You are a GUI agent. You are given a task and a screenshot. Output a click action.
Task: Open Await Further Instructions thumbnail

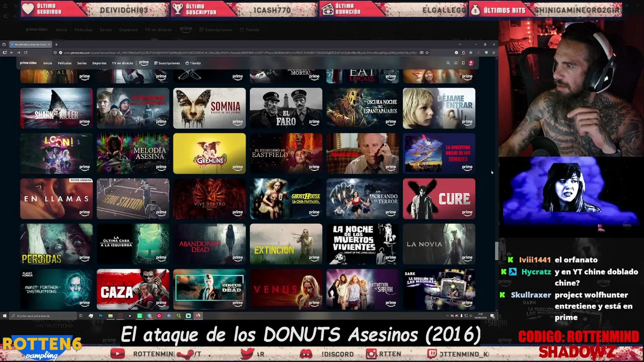[x=56, y=289]
